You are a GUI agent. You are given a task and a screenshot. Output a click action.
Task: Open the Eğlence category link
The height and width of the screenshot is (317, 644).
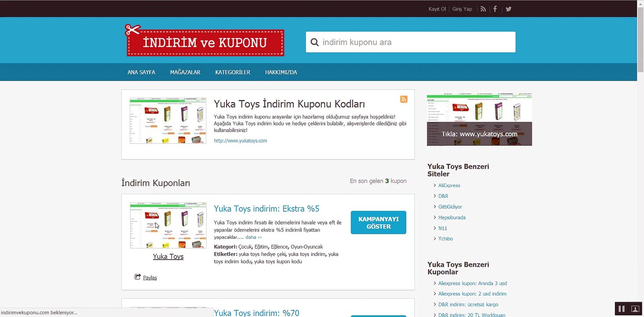[x=279, y=247]
